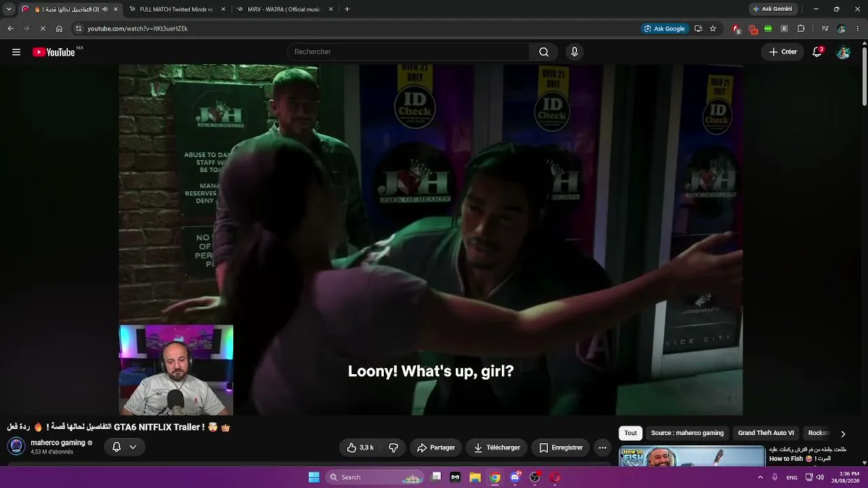The image size is (868, 488).
Task: View site information icon in address bar
Action: (79, 28)
